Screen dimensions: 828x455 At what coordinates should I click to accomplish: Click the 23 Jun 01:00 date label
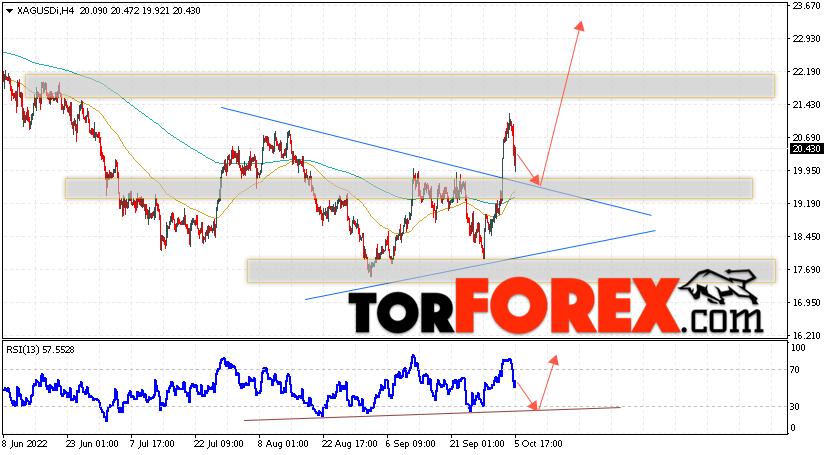92,444
